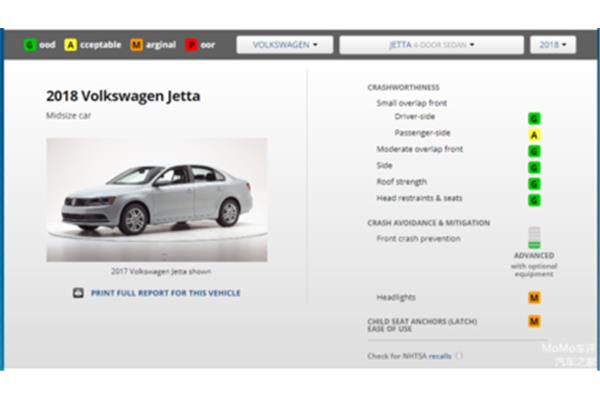Viewport: 600px width, 400px height.
Task: Select the Headlights label
Action: 396,297
